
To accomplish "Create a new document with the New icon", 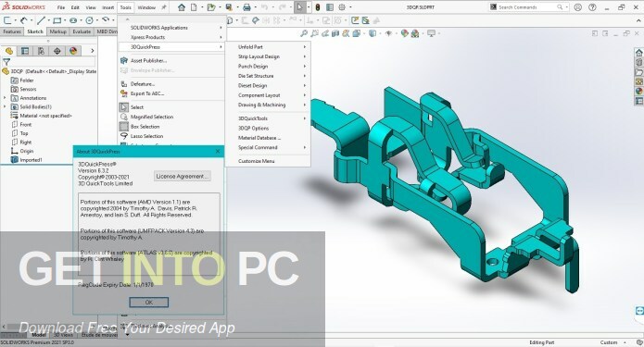I will coord(194,7).
